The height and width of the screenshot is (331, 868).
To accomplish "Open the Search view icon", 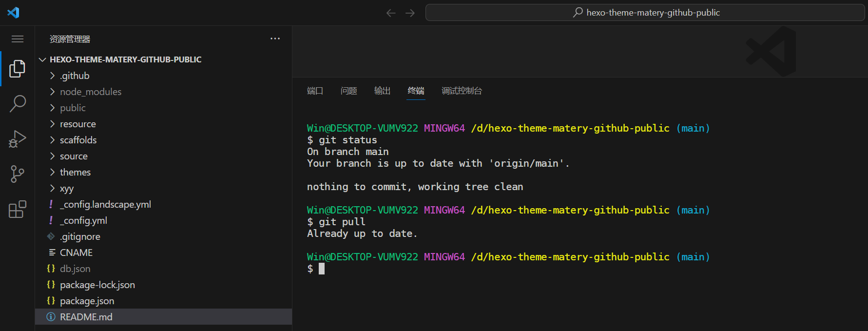I will [18, 103].
